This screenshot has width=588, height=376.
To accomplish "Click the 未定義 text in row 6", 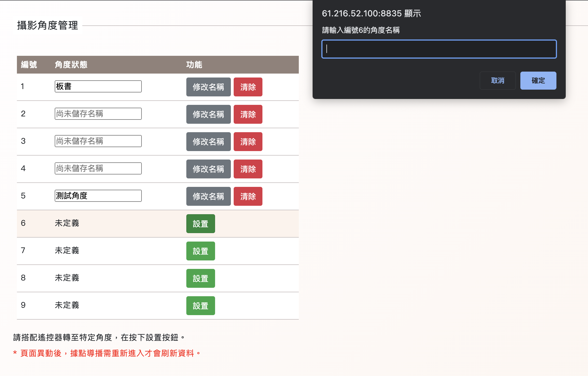I will tap(67, 223).
